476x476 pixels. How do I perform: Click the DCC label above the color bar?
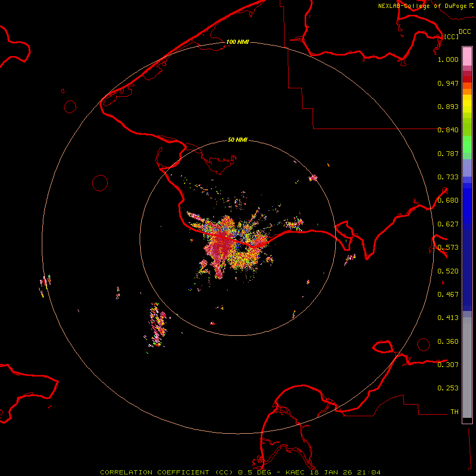[x=464, y=31]
